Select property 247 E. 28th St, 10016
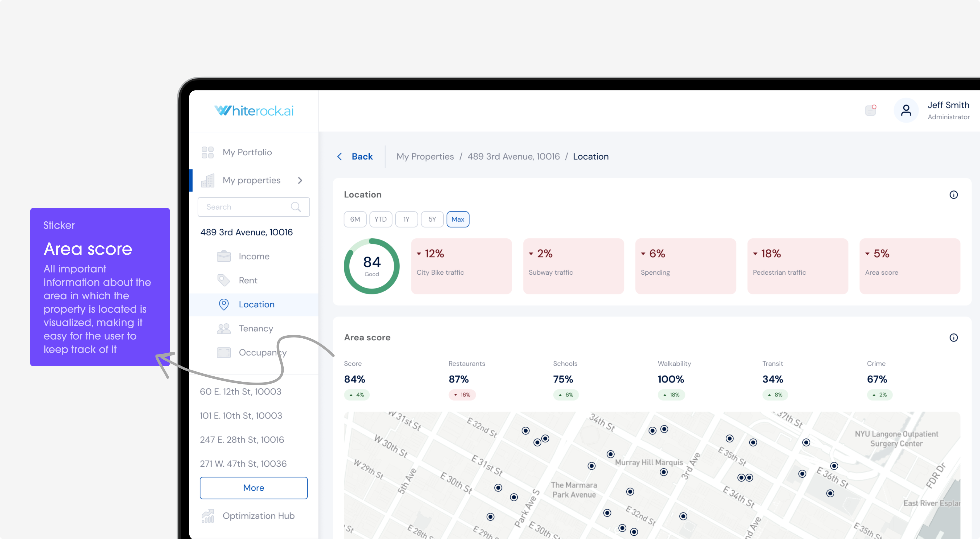 [x=242, y=440]
